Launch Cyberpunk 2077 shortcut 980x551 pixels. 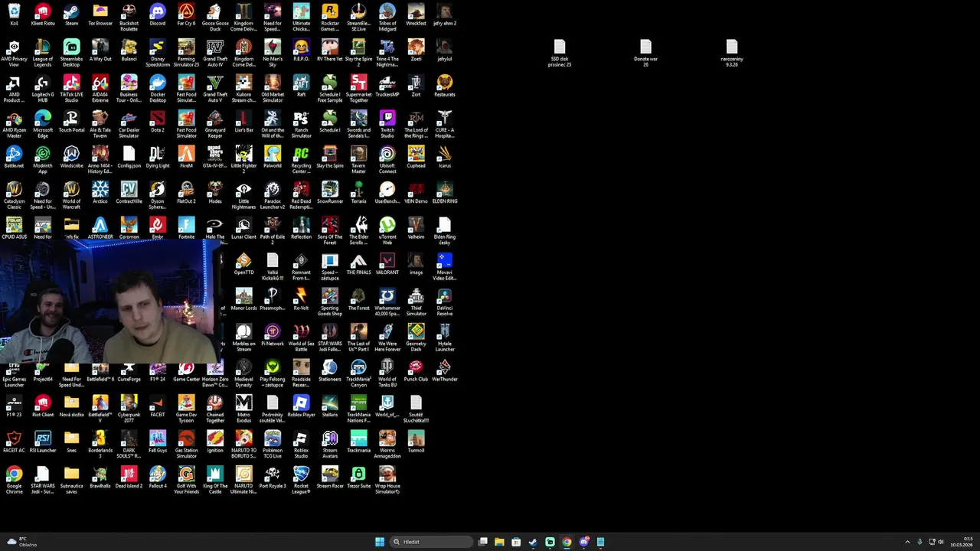[129, 409]
